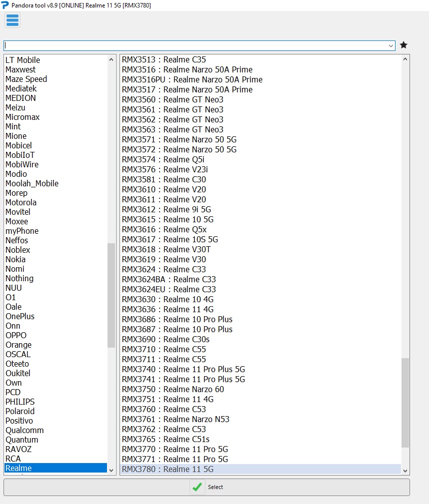Click the brand list scrollbar thumb

(x=111, y=295)
